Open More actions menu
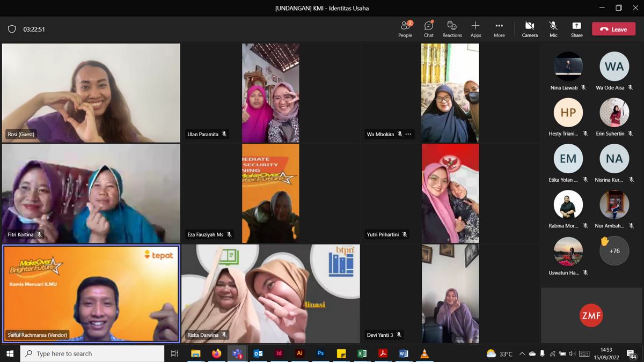The width and height of the screenshot is (644, 362). (x=499, y=29)
